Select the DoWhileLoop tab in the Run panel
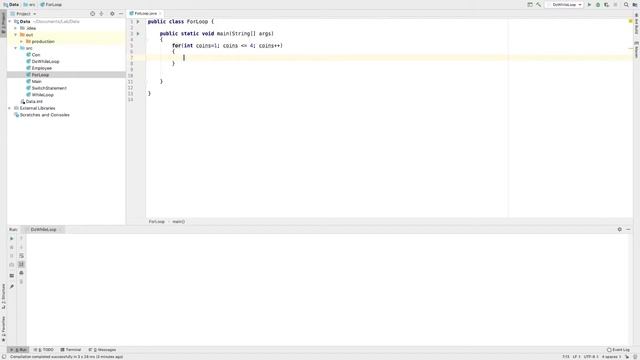The image size is (640, 360). click(x=43, y=230)
